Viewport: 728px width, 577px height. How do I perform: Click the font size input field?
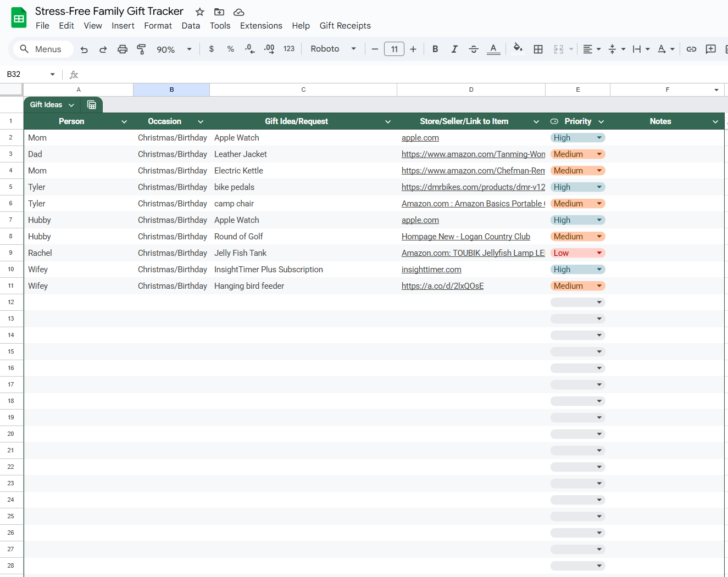[394, 49]
